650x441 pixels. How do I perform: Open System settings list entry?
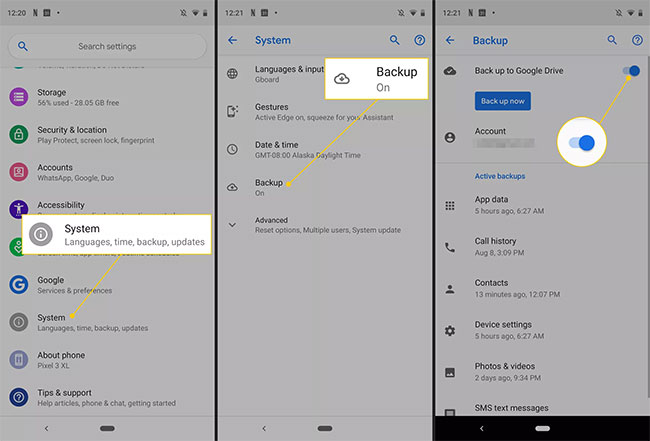(107, 322)
